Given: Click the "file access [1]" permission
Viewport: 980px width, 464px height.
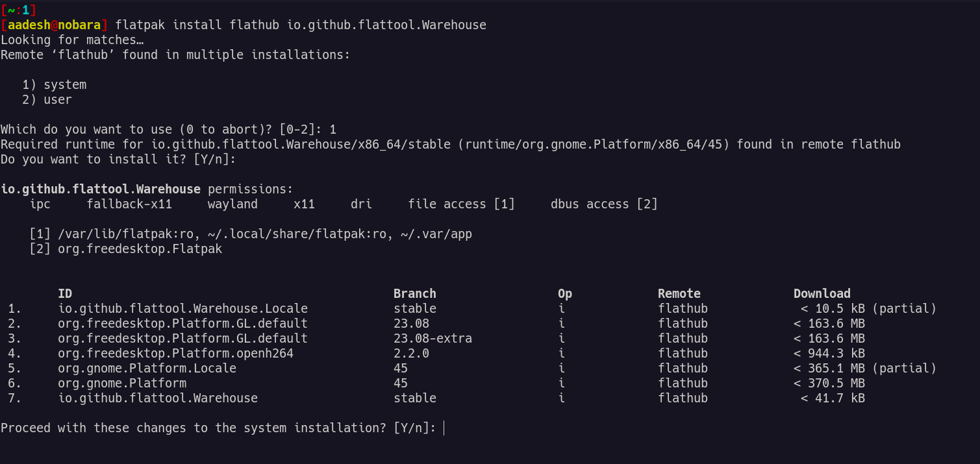Looking at the screenshot, I should pos(461,204).
